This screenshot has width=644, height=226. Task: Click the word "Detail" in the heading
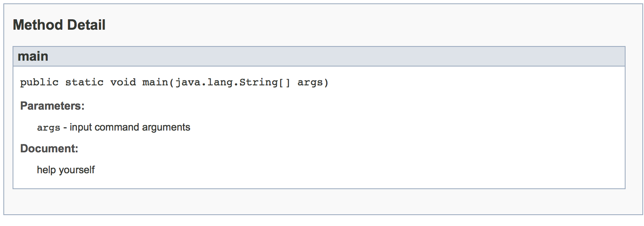[86, 25]
